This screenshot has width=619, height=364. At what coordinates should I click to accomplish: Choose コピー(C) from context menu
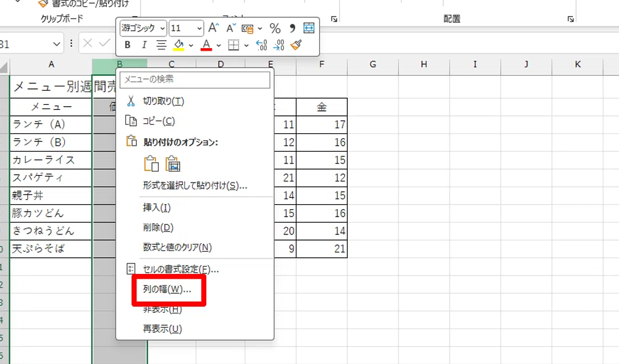pos(195,121)
